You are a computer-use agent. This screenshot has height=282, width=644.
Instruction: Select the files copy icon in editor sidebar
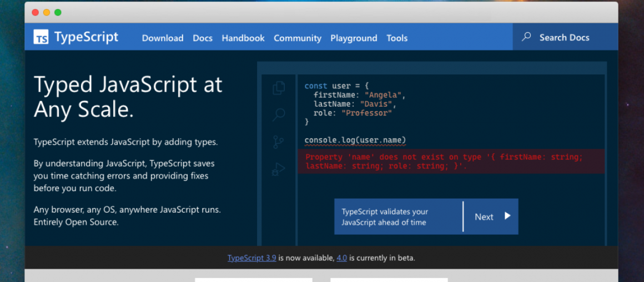(x=279, y=88)
